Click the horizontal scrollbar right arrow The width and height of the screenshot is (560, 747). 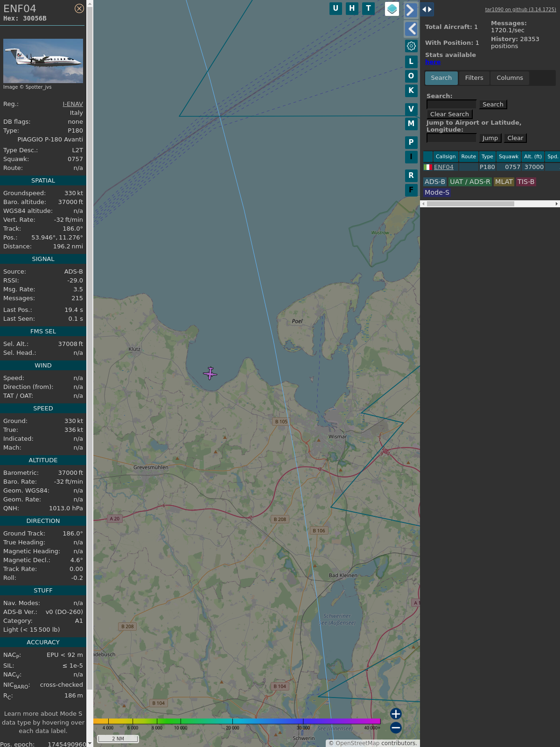coord(557,204)
